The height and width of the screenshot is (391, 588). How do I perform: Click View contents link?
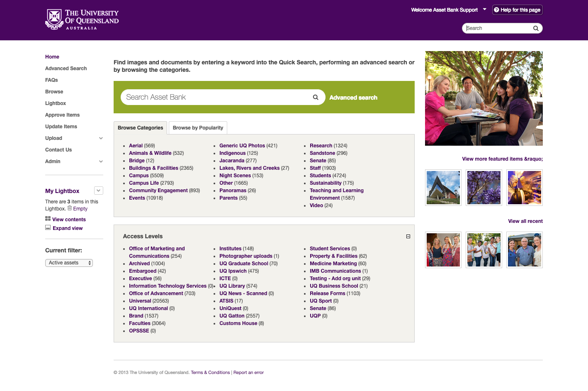pos(69,220)
